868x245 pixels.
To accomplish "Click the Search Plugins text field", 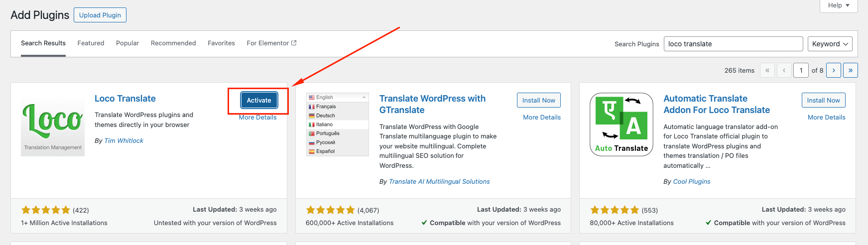I will pos(733,44).
